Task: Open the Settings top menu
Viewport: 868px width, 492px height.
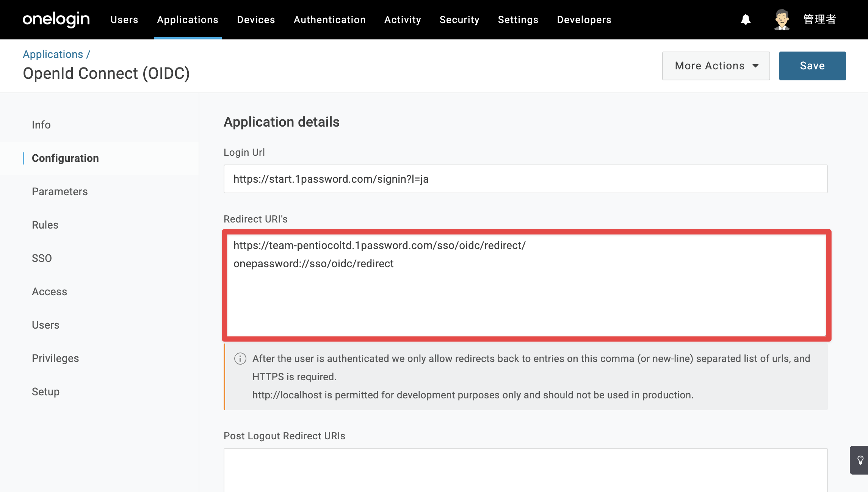Action: 518,20
